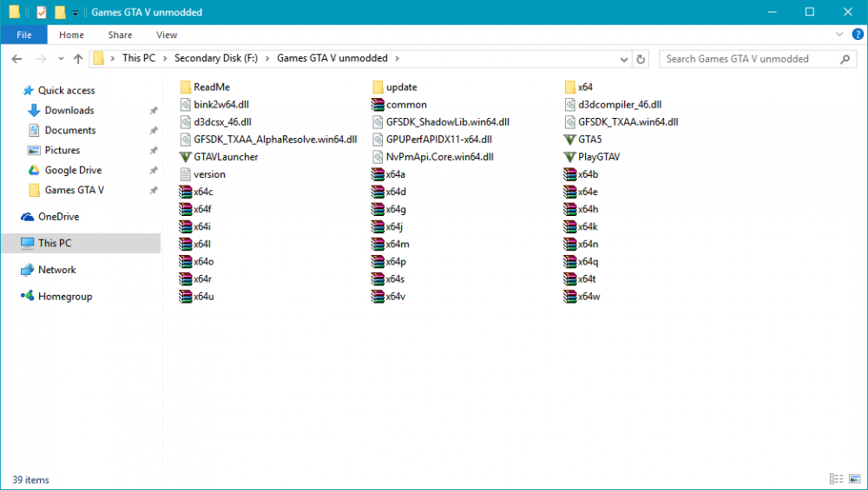The image size is (868, 490).
Task: Expand the ribbon with the chevron
Action: click(x=839, y=35)
